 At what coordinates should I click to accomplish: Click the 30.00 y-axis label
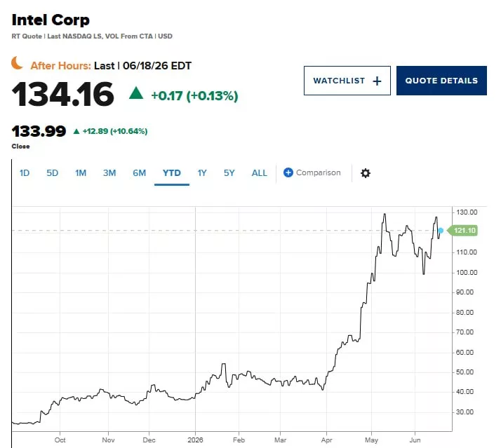point(465,412)
